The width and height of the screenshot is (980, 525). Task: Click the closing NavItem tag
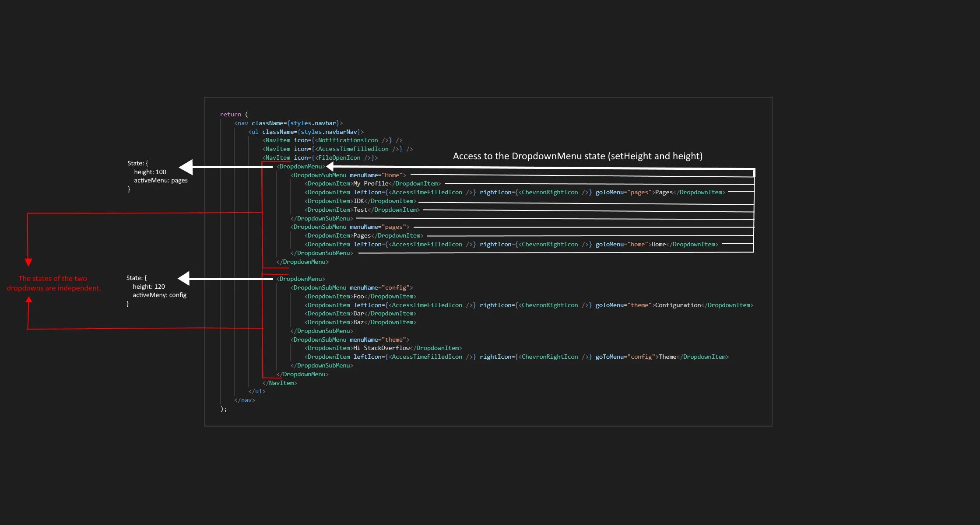point(280,383)
